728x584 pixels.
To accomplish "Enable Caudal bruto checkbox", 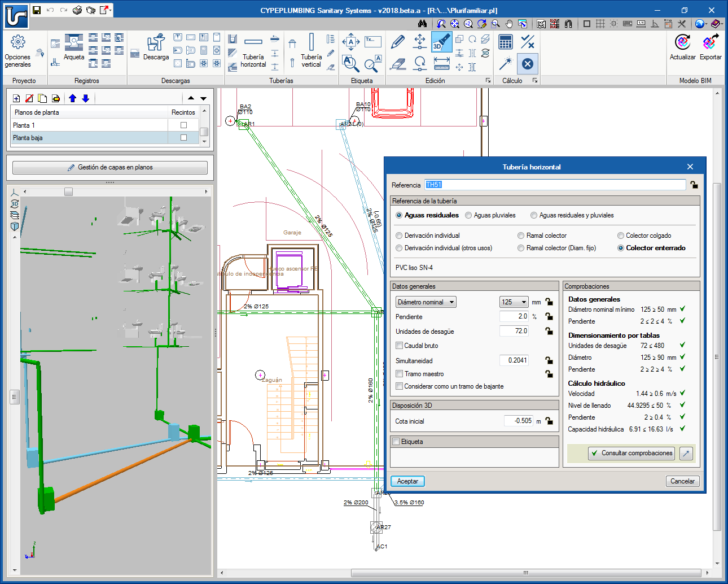I will click(x=399, y=346).
